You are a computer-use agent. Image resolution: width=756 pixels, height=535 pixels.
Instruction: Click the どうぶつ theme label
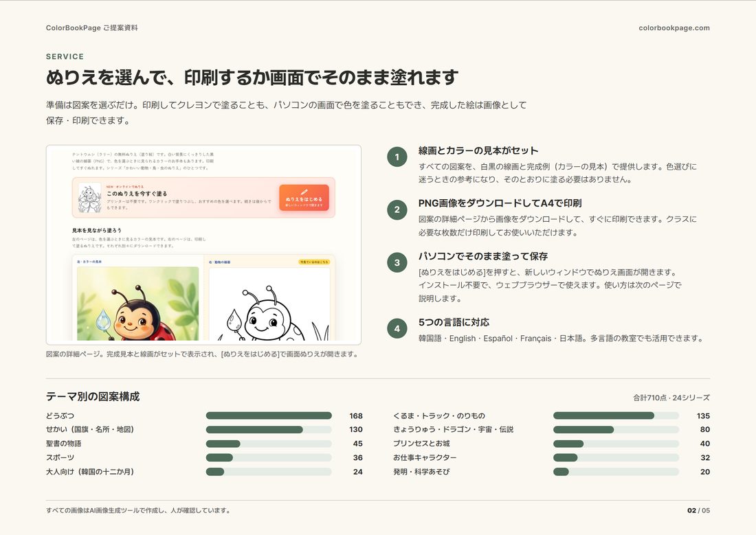click(60, 416)
